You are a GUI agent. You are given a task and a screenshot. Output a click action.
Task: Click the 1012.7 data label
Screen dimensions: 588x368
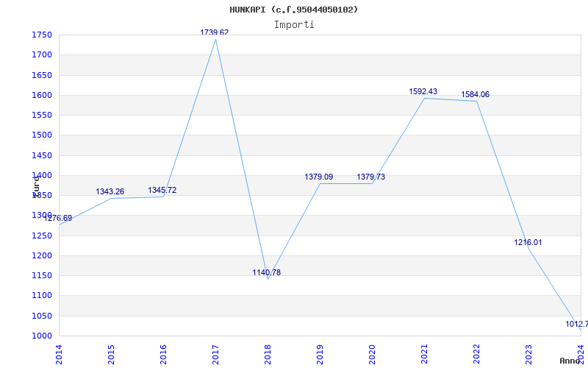tap(577, 324)
